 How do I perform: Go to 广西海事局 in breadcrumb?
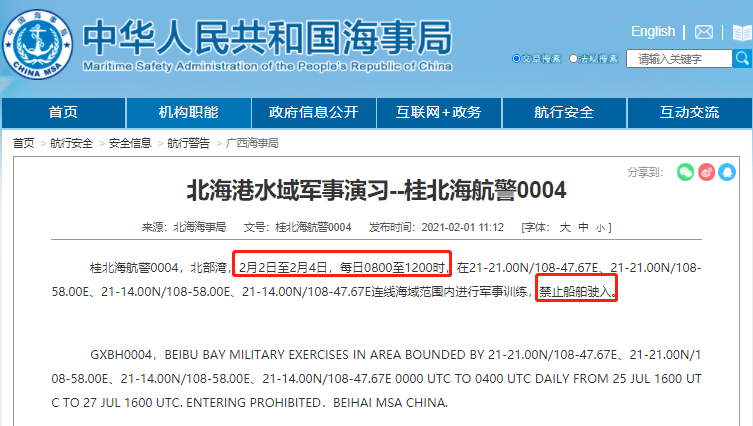tap(252, 143)
